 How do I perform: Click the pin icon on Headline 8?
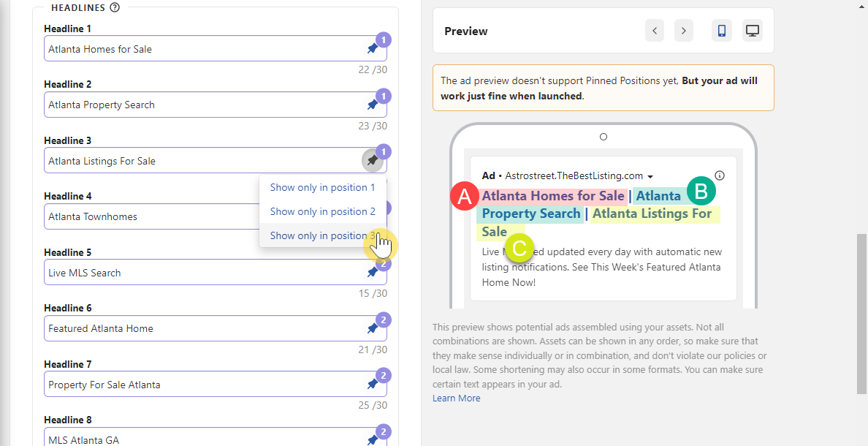pos(373,439)
